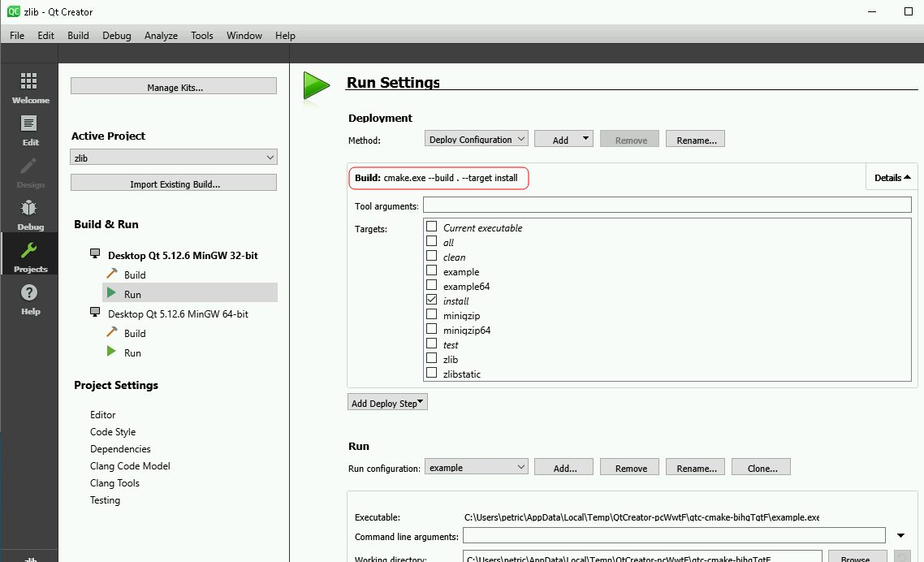Open Clang Code Model settings
This screenshot has height=562, width=924.
click(x=130, y=466)
